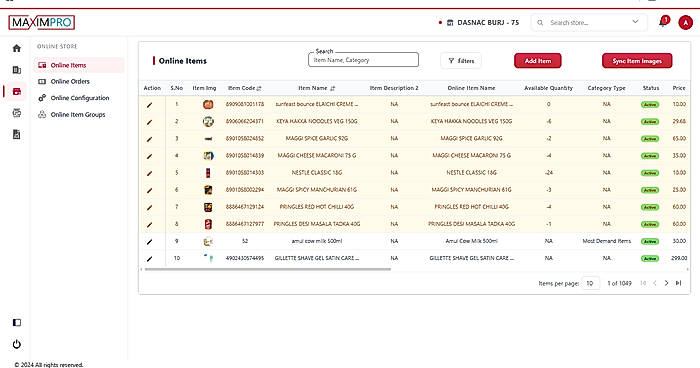Edit MAGGI SPICY MANCHURIAN row pencil icon

[x=150, y=190]
